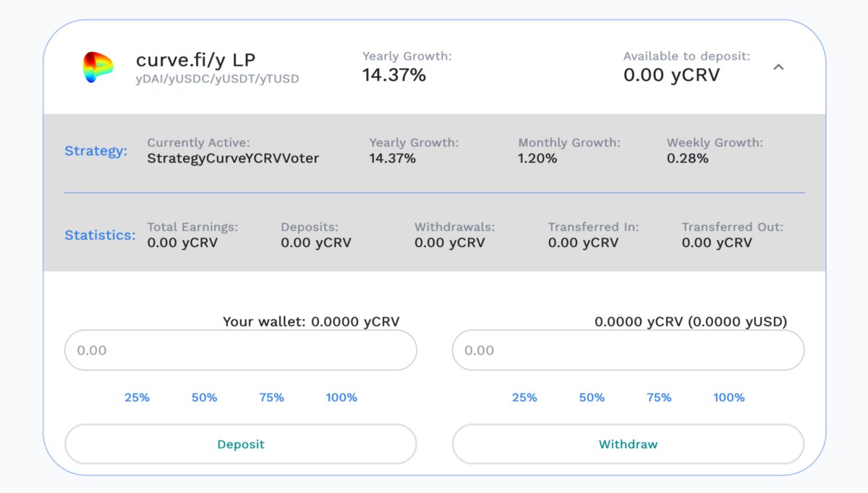This screenshot has width=868, height=493.
Task: Focus the withdraw amount input field
Action: pyautogui.click(x=628, y=350)
